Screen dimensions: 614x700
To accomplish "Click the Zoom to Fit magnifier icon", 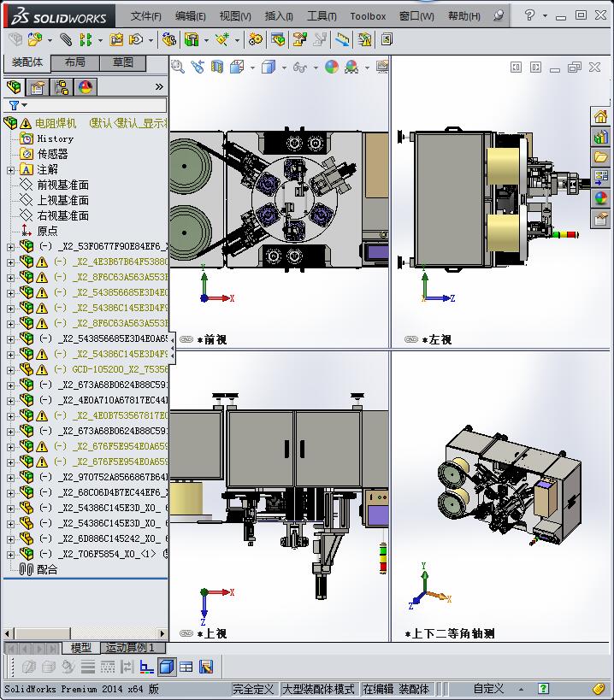I will tap(178, 67).
